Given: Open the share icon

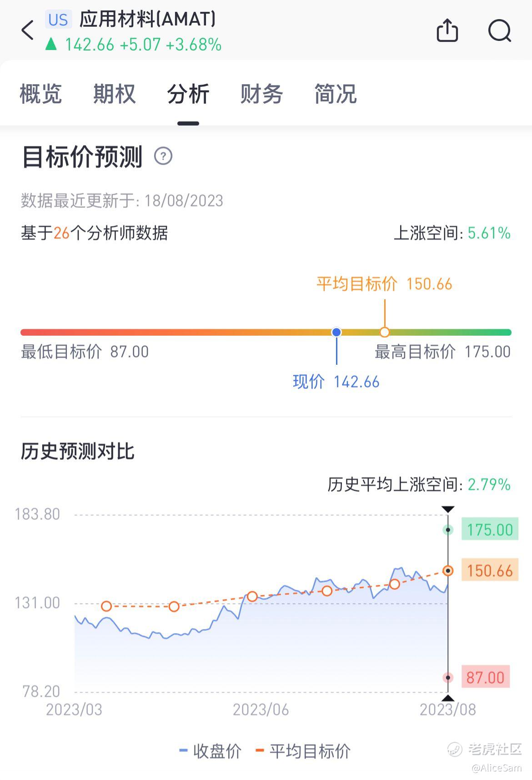Looking at the screenshot, I should tap(447, 30).
